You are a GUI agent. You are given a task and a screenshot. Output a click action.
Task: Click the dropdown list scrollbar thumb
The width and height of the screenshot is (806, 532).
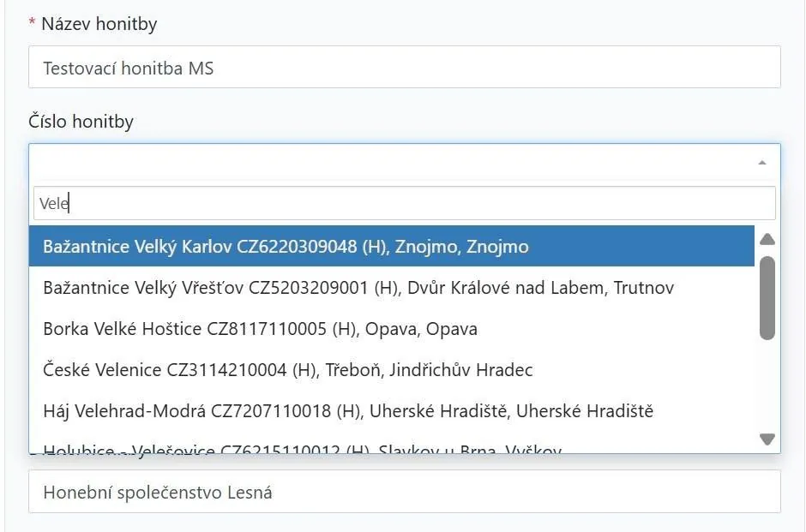click(x=767, y=298)
